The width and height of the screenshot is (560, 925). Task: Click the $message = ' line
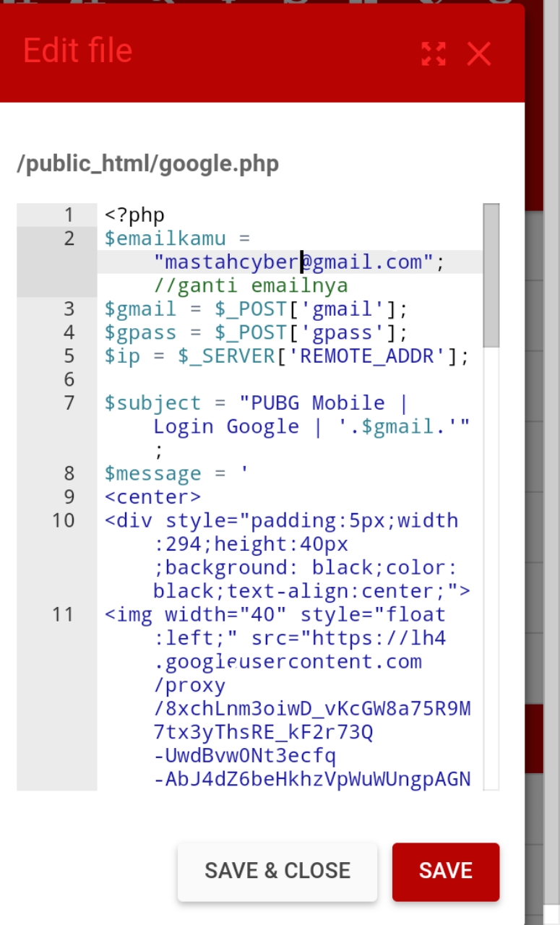177,473
